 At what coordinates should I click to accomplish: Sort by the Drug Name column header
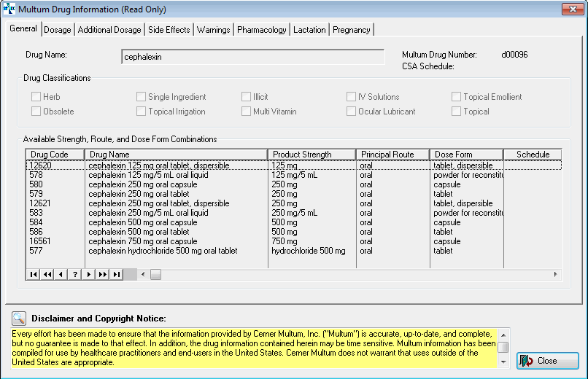(177, 155)
